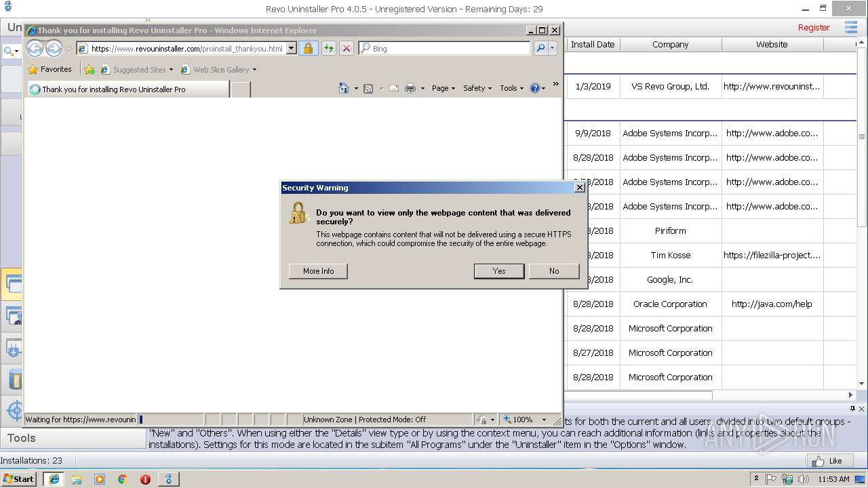
Task: Sort by the Install Date column
Action: [x=593, y=44]
